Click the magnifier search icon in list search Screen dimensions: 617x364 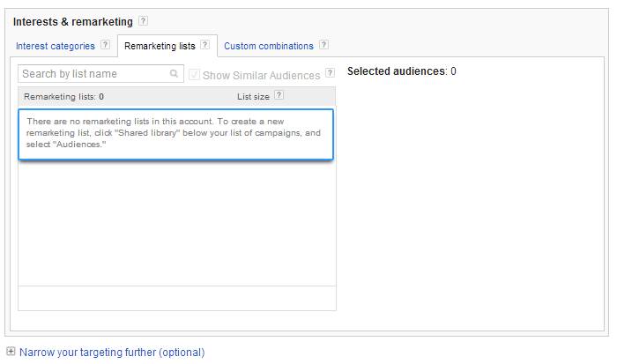174,73
